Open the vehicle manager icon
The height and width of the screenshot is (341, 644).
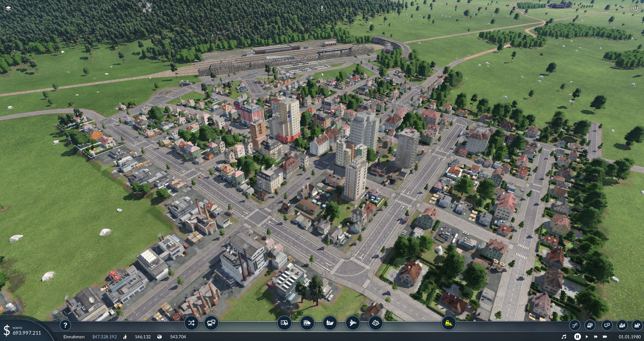[x=211, y=323]
